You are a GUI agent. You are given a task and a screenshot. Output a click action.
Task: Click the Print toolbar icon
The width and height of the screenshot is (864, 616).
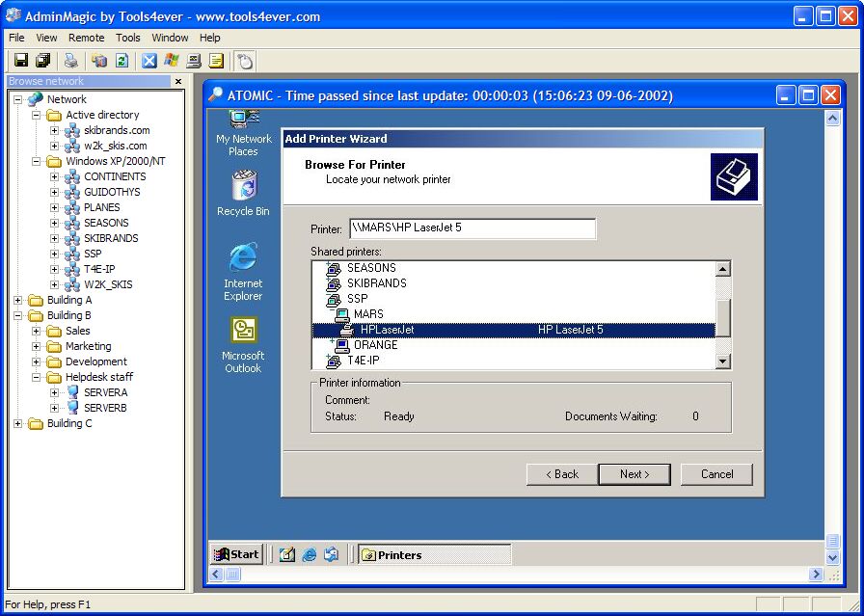tap(70, 60)
